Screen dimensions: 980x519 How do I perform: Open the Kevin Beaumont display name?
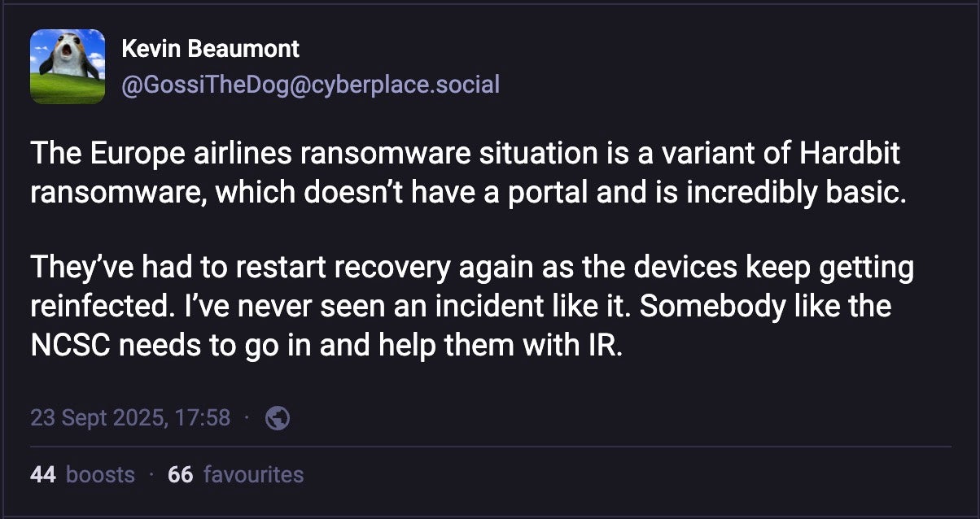coord(210,49)
